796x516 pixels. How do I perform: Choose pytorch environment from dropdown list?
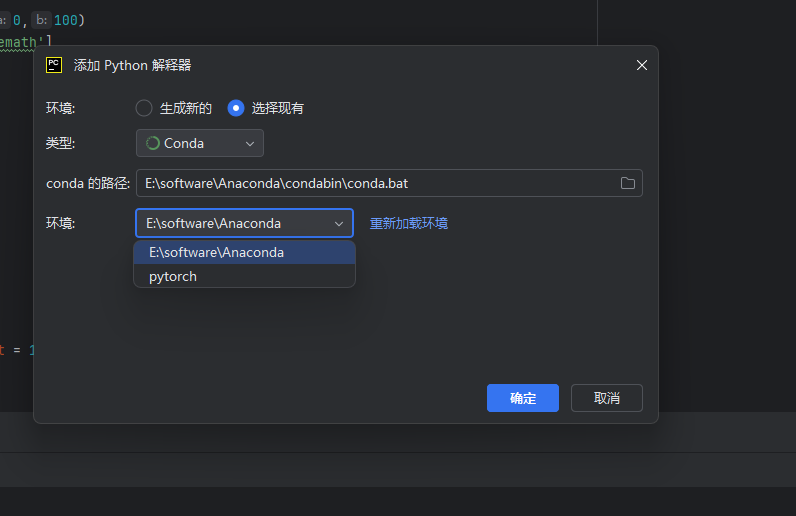[x=244, y=276]
